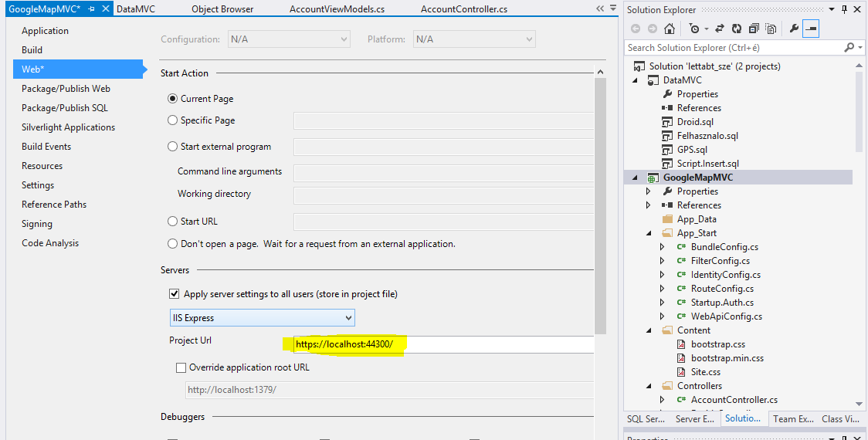
Task: Toggle the Pending Changes Filter clock icon
Action: point(694,29)
